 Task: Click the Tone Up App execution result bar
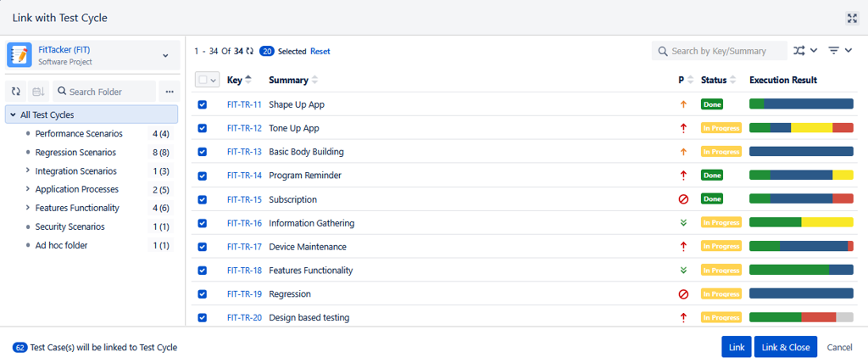pyautogui.click(x=801, y=127)
